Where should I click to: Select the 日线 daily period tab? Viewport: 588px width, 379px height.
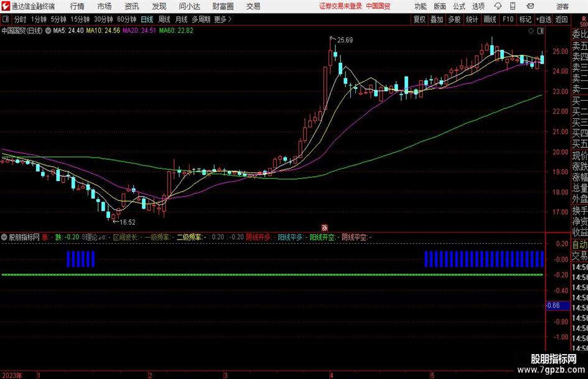[147, 19]
